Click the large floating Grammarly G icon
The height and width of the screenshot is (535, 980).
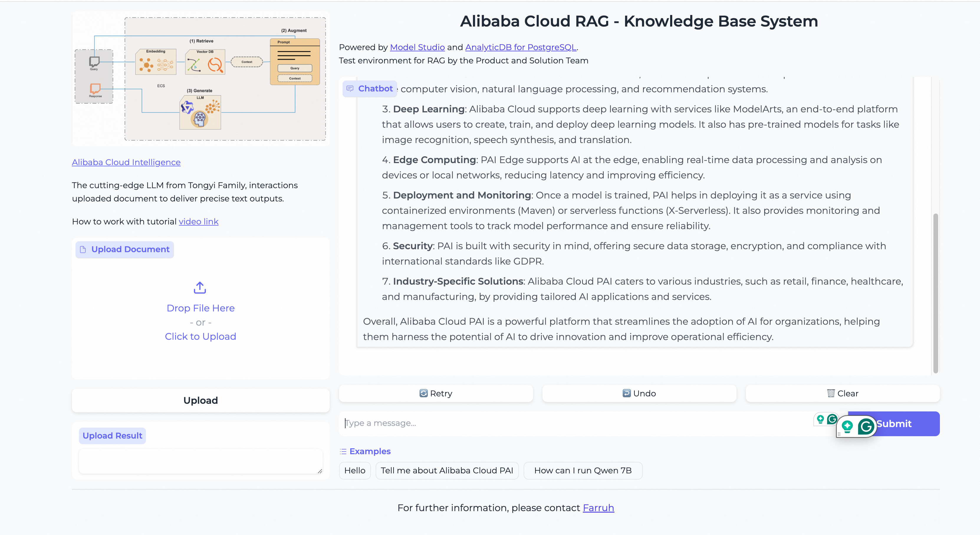(866, 426)
